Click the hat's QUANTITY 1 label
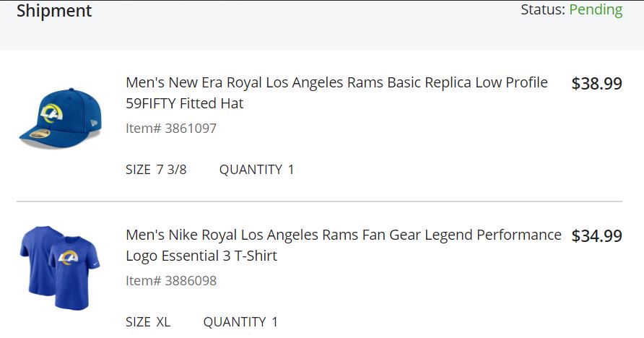This screenshot has width=644, height=338. [x=257, y=169]
